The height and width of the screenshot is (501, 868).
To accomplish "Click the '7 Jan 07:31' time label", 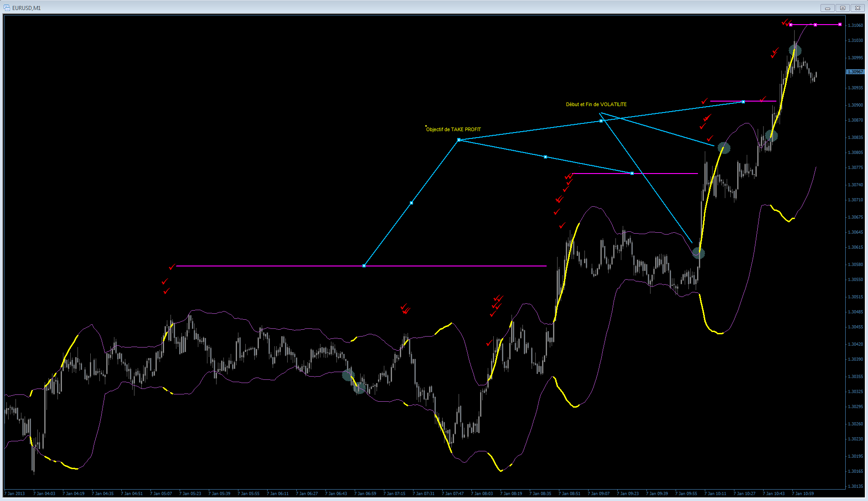I will [424, 494].
